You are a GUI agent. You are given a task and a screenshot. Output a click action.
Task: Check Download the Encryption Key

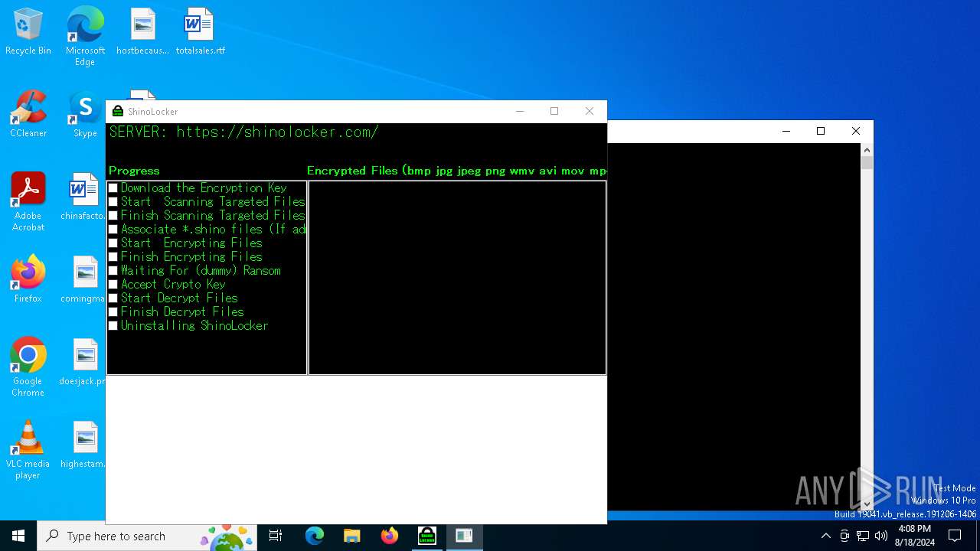point(113,188)
